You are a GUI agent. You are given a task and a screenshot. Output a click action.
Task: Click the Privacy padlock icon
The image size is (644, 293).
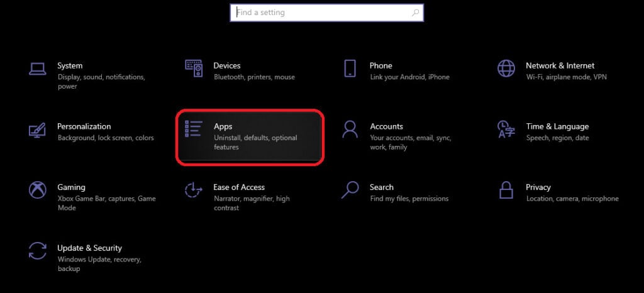pos(506,190)
